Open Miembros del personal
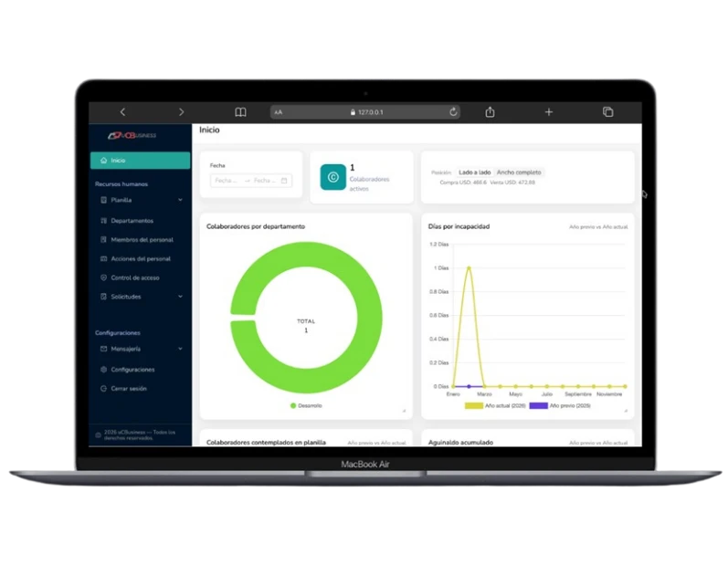Screen dimensions: 728x565 click(142, 240)
